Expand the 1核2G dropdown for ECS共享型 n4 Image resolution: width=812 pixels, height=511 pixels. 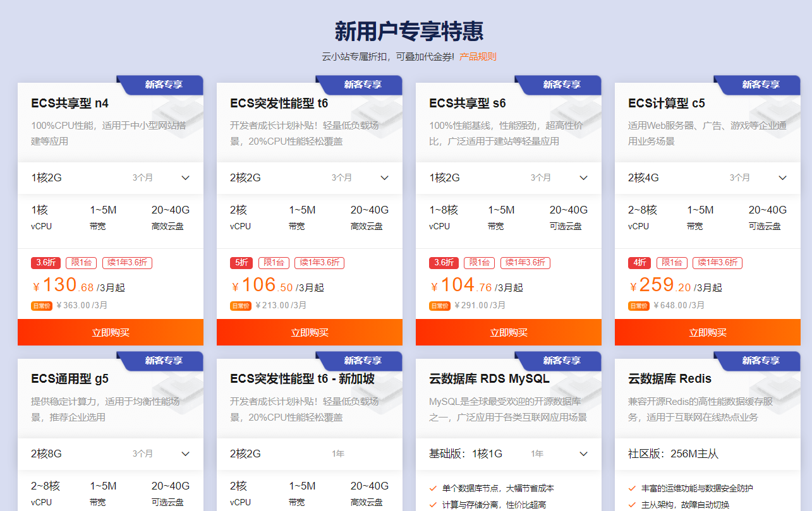click(111, 177)
